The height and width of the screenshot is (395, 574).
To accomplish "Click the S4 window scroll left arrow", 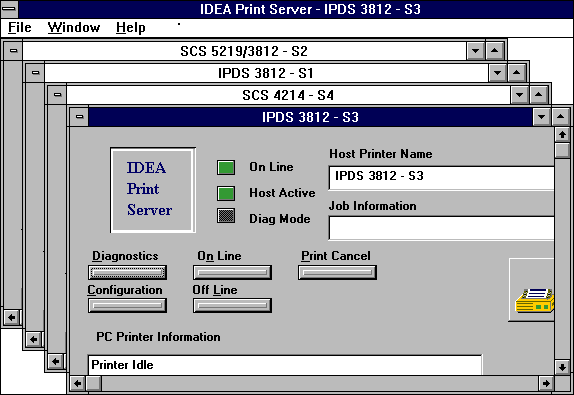I will click(55, 362).
